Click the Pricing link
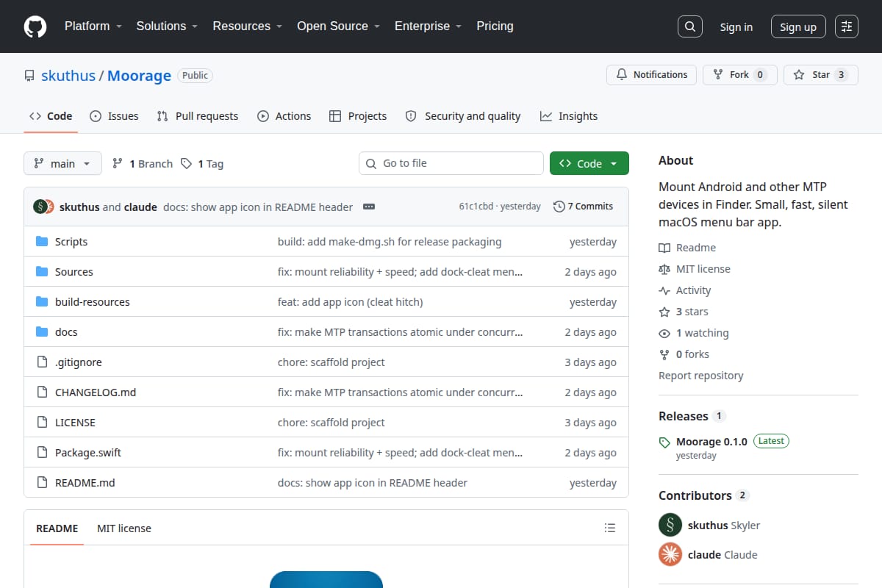The image size is (882, 588). [x=495, y=26]
